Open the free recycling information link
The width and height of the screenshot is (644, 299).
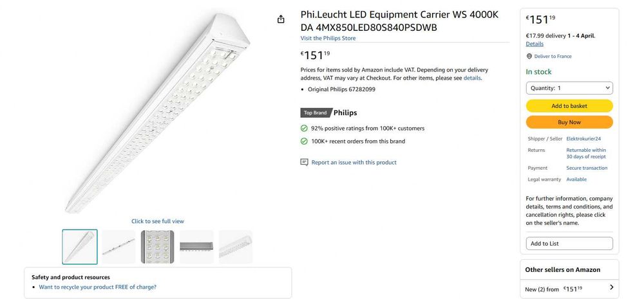(x=97, y=287)
